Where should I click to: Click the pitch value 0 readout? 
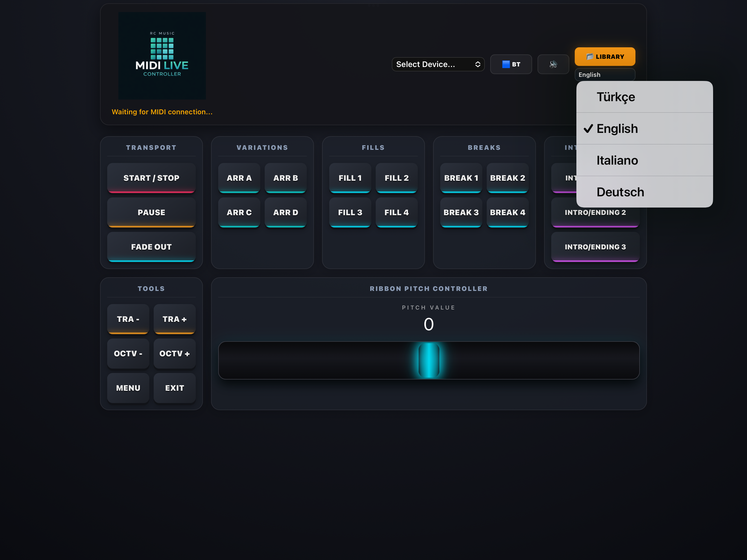click(428, 325)
